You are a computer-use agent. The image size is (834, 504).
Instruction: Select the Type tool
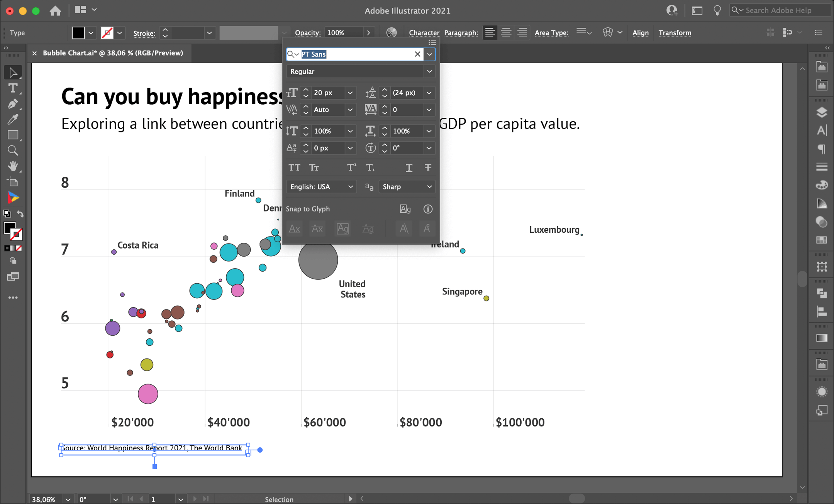click(13, 88)
